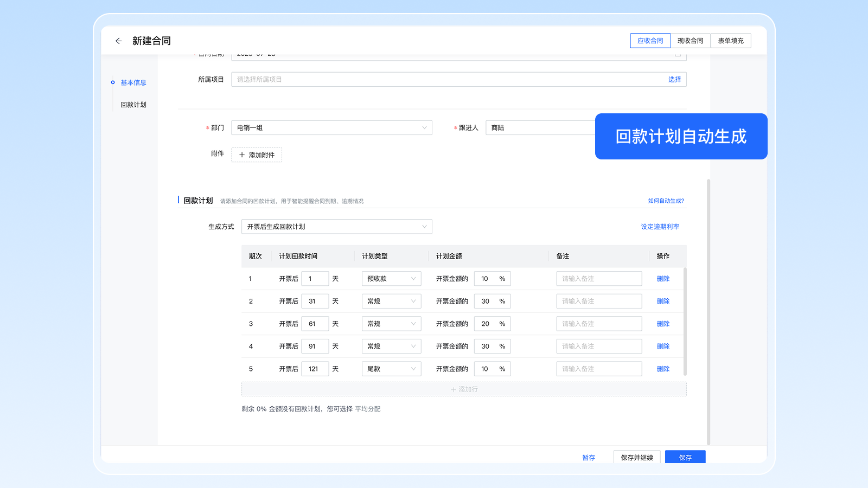Click 选择 link in 所属项目 field
Screen dimensions: 868x488
click(x=674, y=79)
